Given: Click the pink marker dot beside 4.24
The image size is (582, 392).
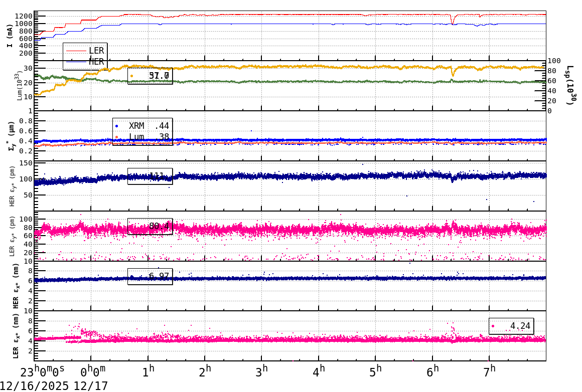Looking at the screenshot, I should (493, 326).
